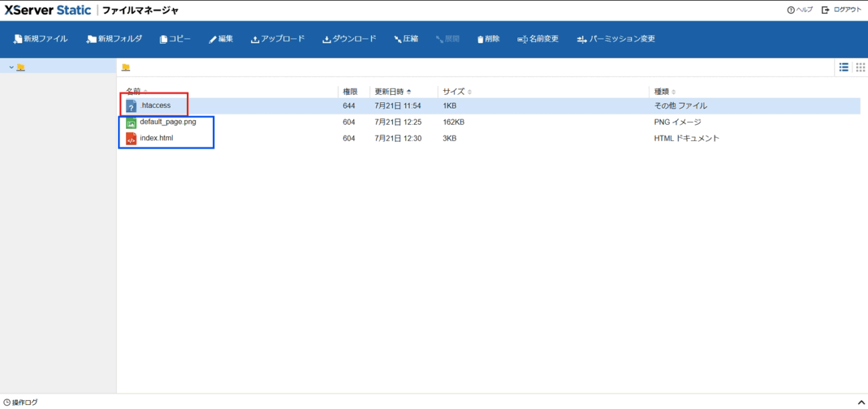Click the コピー (copy) toolbar button
Viewport: 868px width, 409px height.
(x=175, y=39)
